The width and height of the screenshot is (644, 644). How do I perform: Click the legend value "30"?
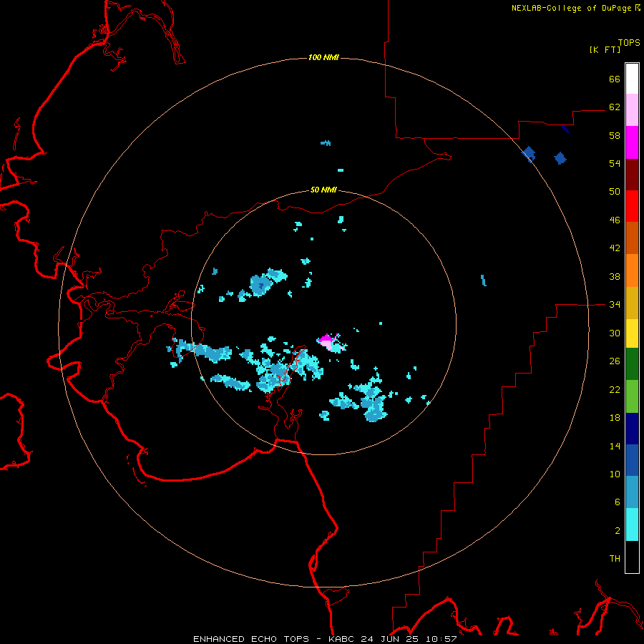coord(615,333)
